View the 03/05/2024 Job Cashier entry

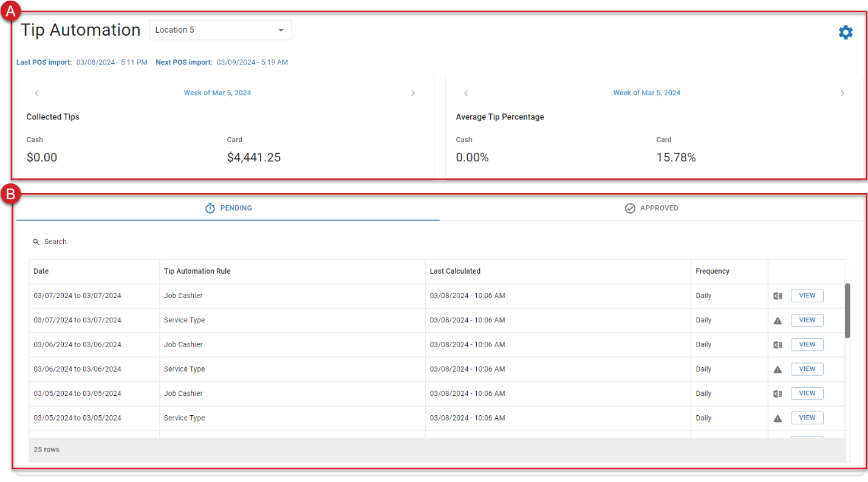click(x=807, y=393)
